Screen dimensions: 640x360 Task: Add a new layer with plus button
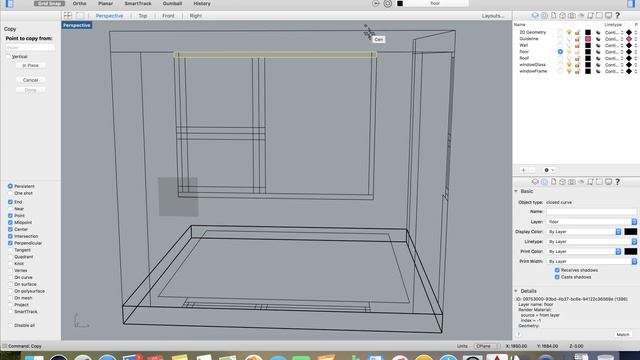524,170
